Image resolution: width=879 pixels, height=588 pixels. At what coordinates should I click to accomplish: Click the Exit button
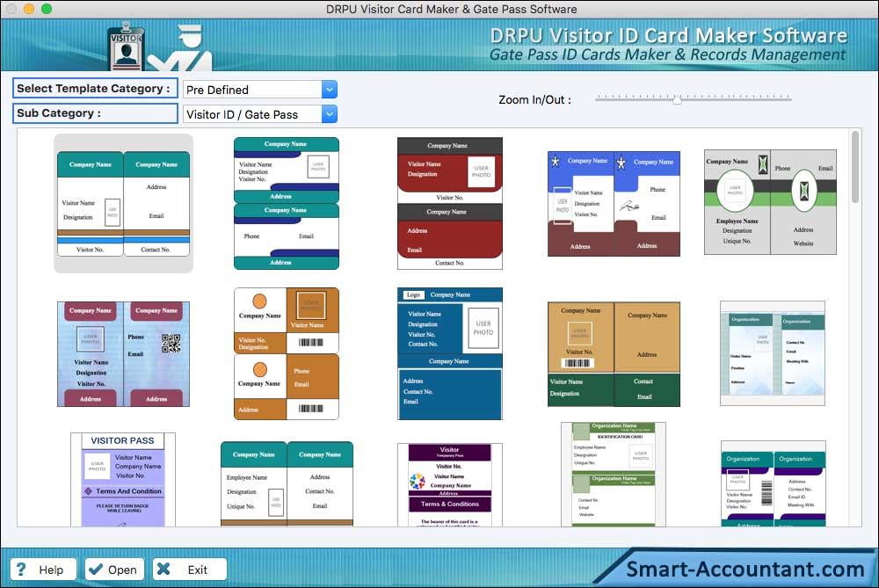pos(190,570)
